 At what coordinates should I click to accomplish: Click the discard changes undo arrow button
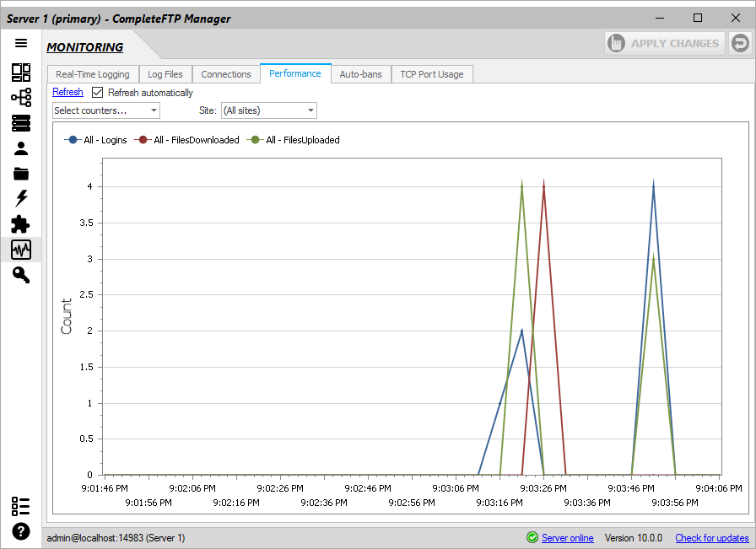(740, 43)
